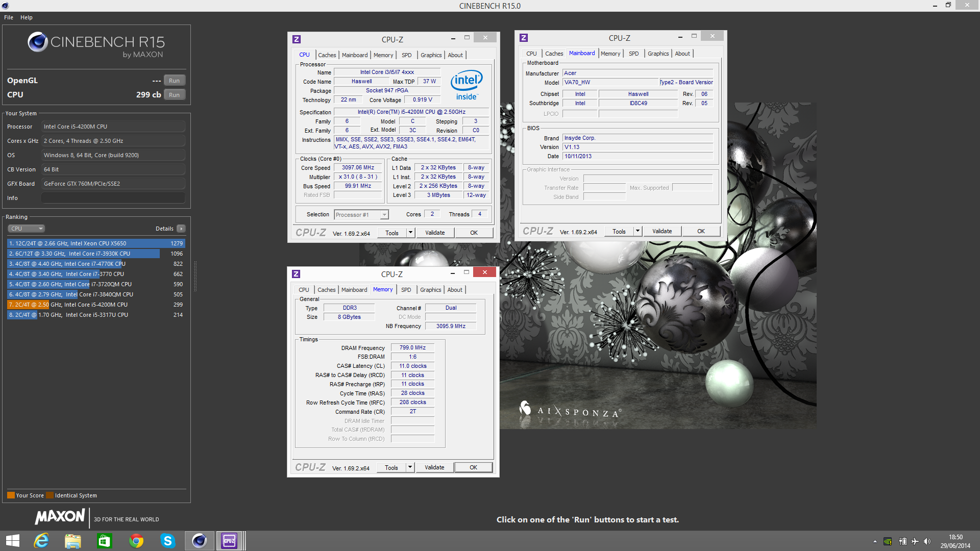980x551 pixels.
Task: Click GFX Board field GeForce GTX 760M
Action: 113,184
